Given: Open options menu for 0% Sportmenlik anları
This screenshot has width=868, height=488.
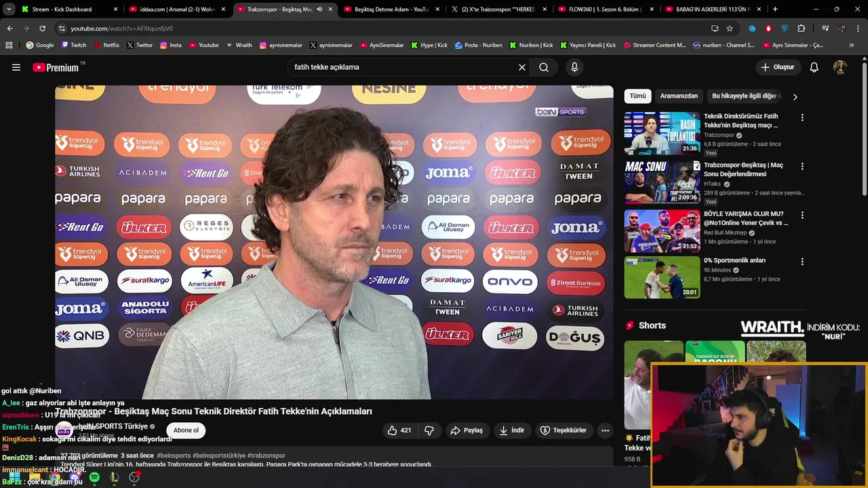Looking at the screenshot, I should (x=802, y=262).
